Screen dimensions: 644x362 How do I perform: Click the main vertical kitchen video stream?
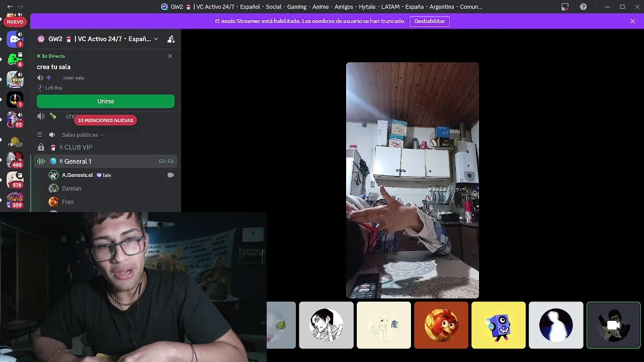tap(413, 180)
